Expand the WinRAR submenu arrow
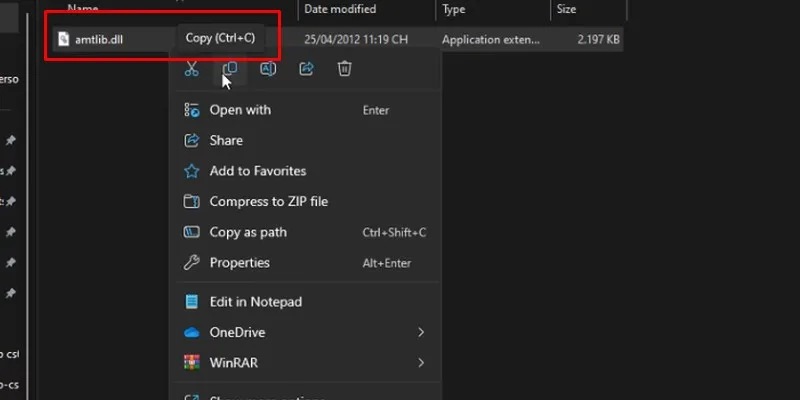 421,362
